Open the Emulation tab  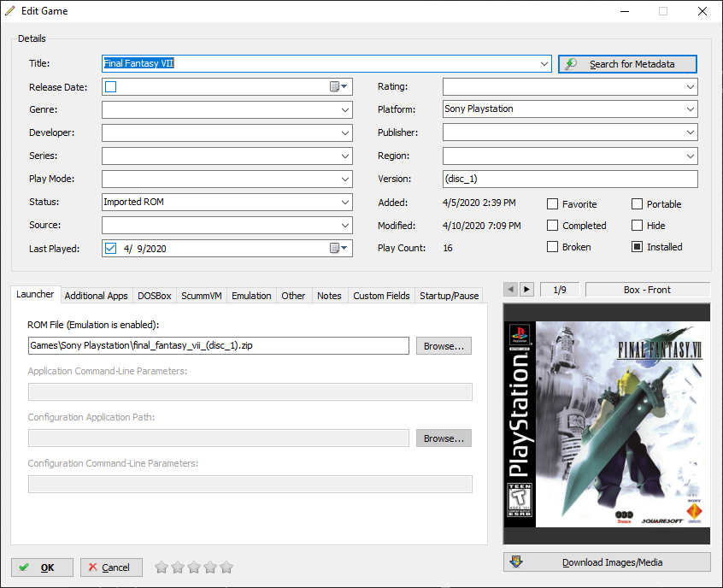coord(251,296)
